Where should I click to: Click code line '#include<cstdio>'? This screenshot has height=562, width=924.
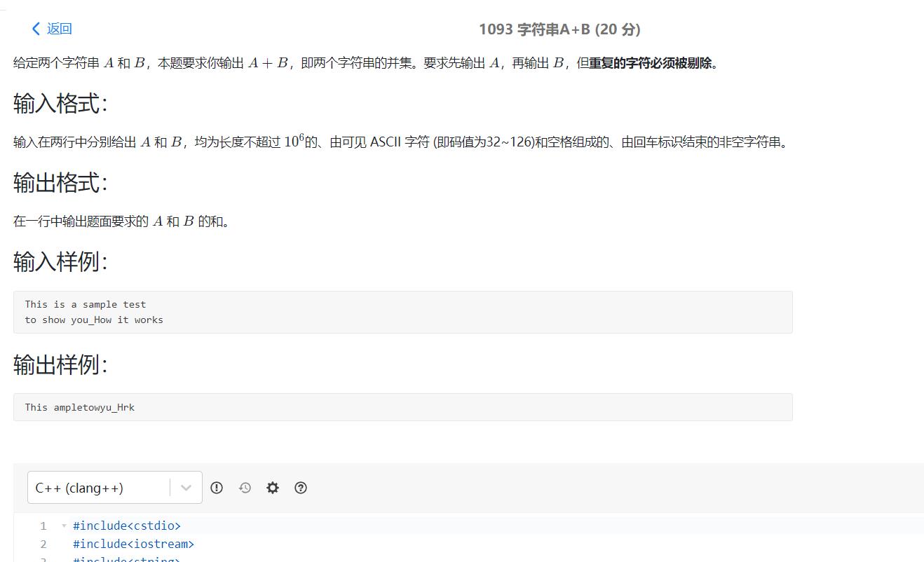point(127,526)
